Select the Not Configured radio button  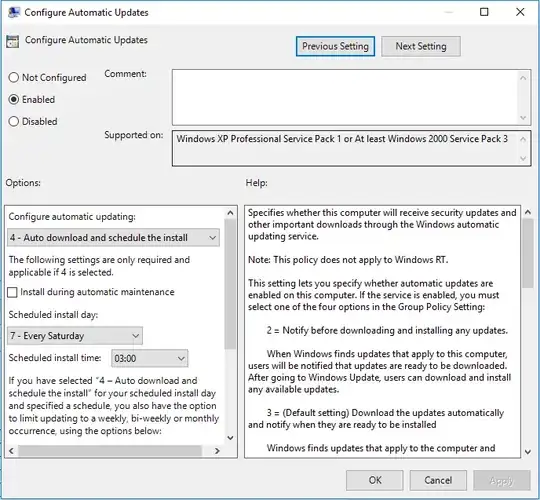[13, 77]
